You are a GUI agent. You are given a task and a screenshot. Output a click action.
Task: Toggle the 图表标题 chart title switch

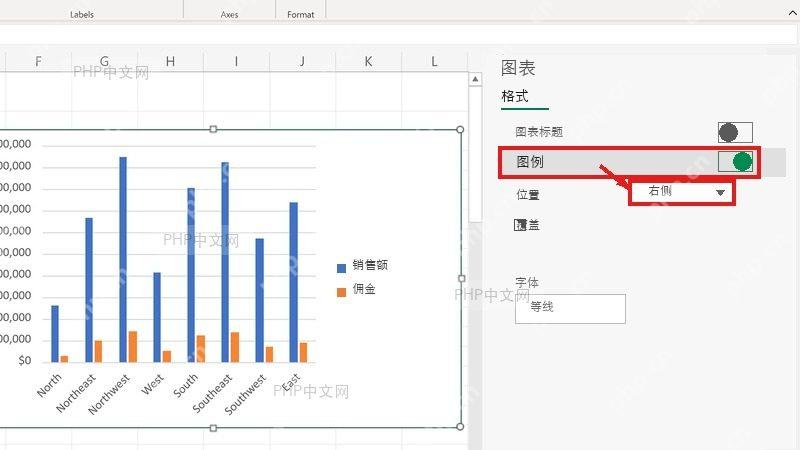[735, 132]
